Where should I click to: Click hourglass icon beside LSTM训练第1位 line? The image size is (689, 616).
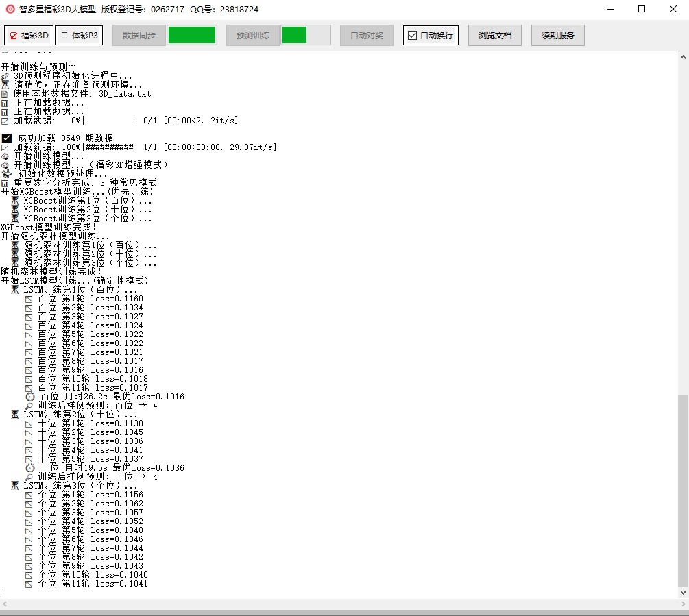[x=15, y=290]
